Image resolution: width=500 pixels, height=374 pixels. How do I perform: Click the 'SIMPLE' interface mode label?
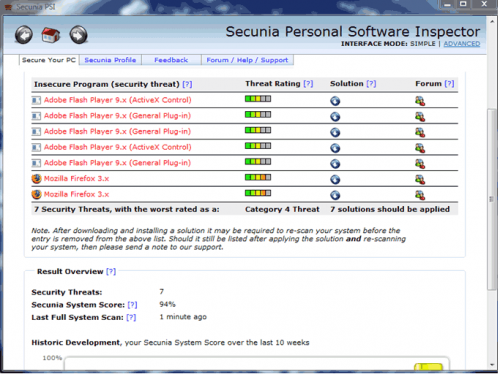(423, 44)
